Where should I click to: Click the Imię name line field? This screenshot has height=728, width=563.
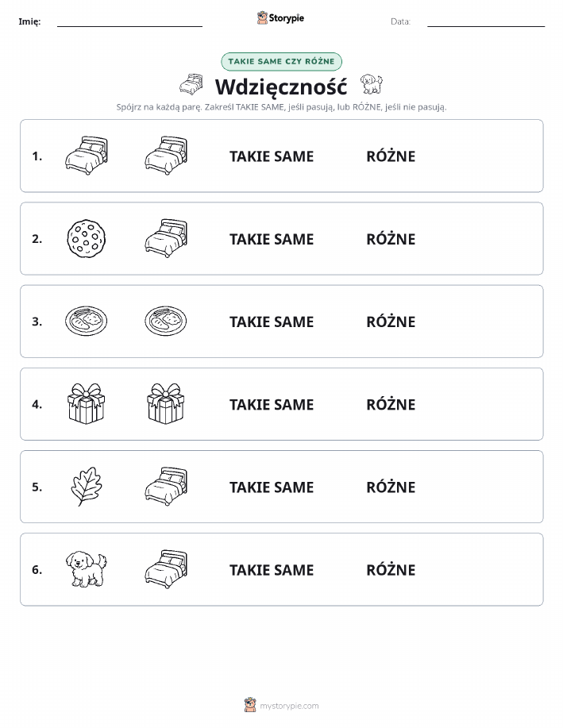coord(129,21)
